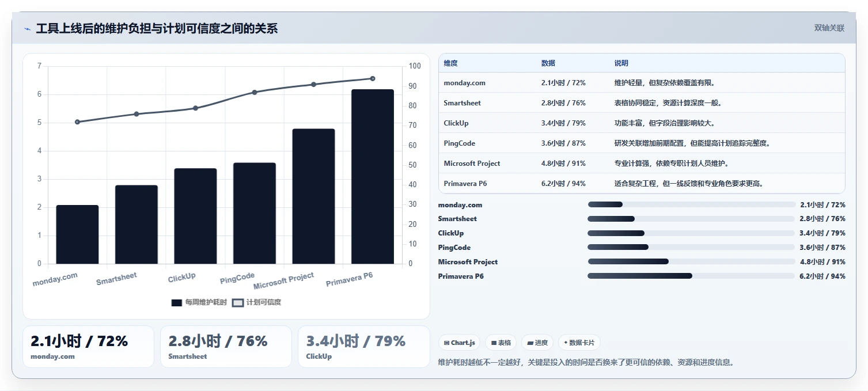Click the Primavera P6 x-axis label
Viewport: 868px width, 391px height.
(350, 279)
